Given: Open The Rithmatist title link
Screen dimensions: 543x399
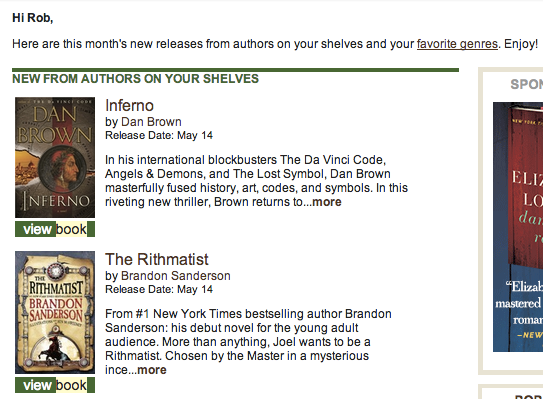Looking at the screenshot, I should pyautogui.click(x=157, y=259).
